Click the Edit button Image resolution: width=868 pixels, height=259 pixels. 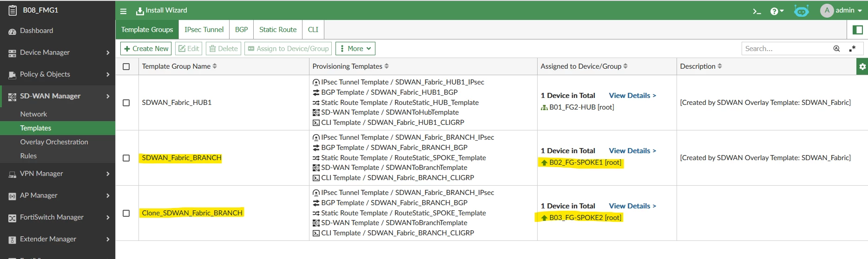[x=189, y=48]
